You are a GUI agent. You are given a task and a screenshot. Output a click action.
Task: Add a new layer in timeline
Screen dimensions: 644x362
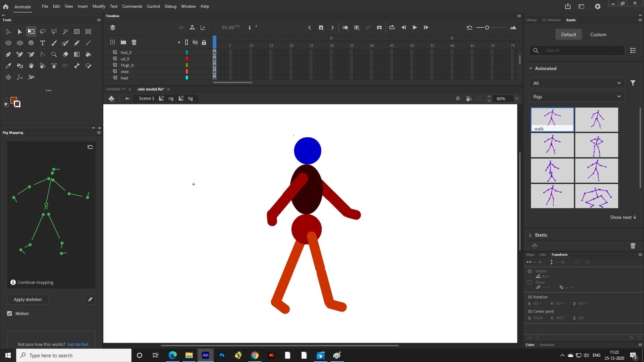pyautogui.click(x=113, y=42)
